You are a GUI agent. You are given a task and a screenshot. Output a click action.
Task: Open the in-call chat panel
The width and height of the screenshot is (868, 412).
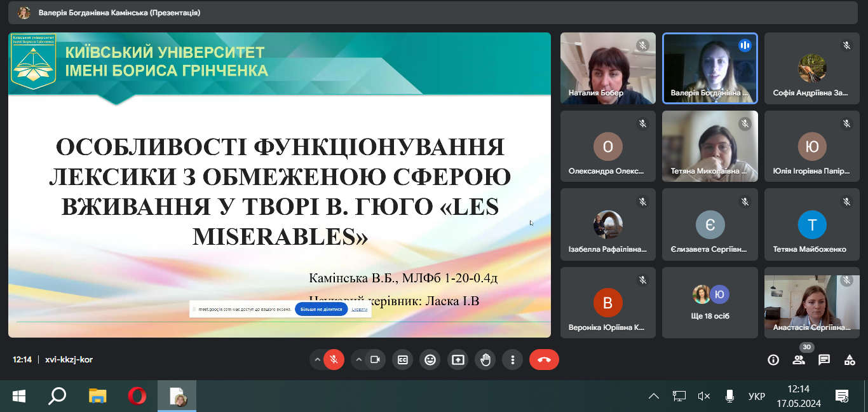click(824, 360)
